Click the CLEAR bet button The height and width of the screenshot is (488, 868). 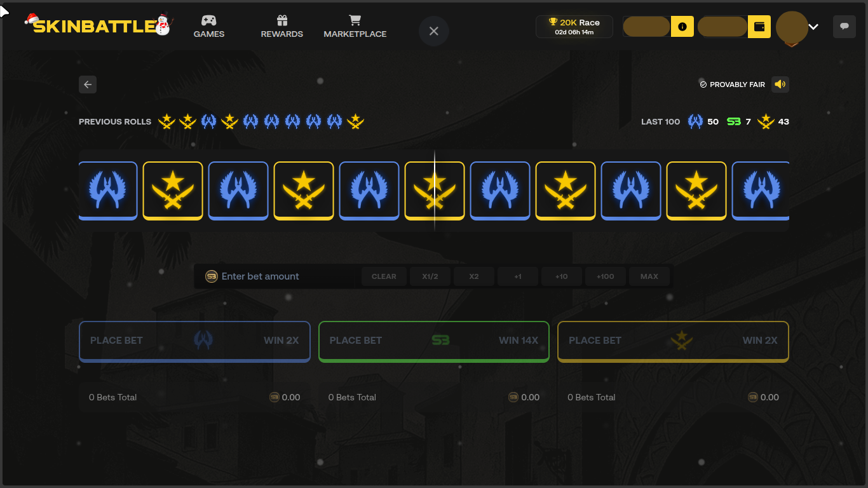[384, 276]
